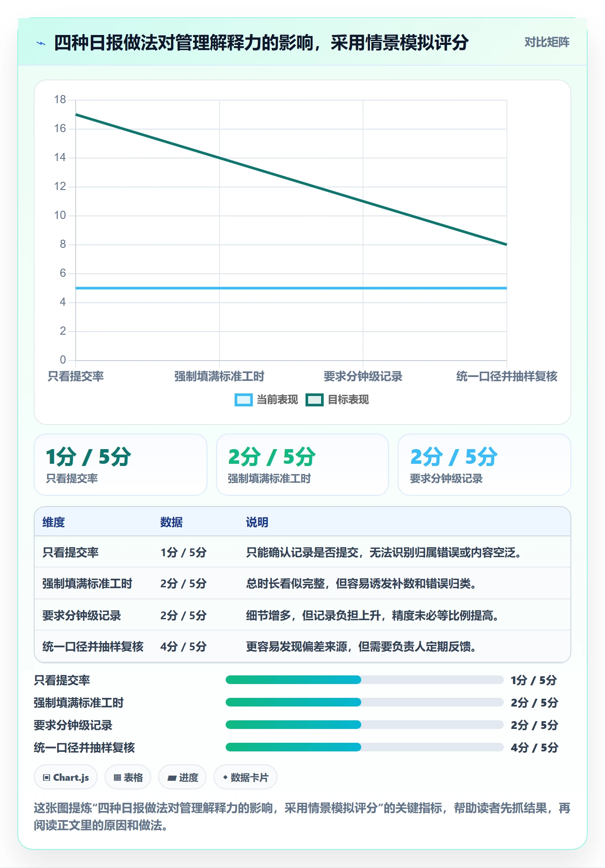
Task: Toggle the 当前表现 legend swatch
Action: (x=243, y=400)
